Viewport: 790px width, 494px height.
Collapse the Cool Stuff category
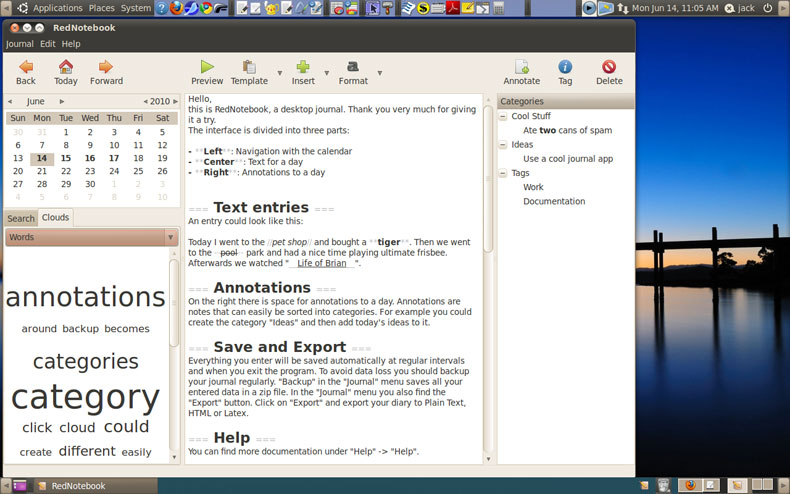click(x=503, y=116)
